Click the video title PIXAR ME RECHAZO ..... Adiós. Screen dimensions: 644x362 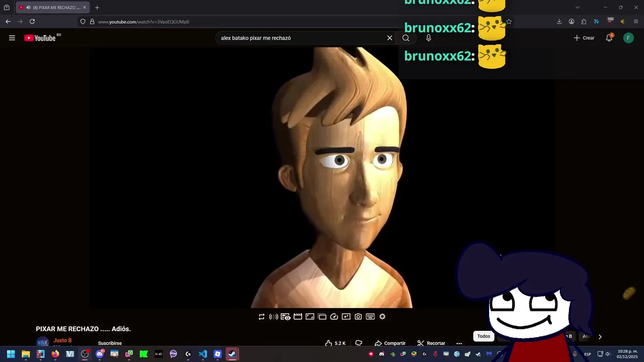[x=83, y=329]
